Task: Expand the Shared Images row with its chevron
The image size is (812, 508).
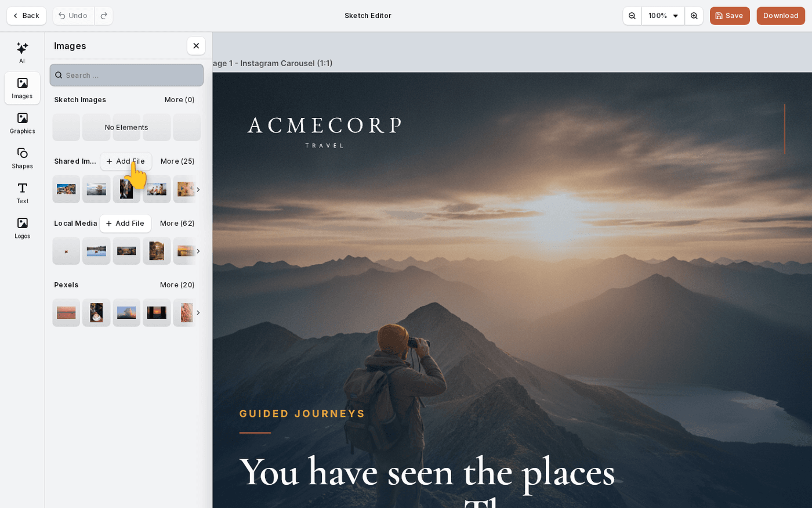Action: tap(198, 189)
